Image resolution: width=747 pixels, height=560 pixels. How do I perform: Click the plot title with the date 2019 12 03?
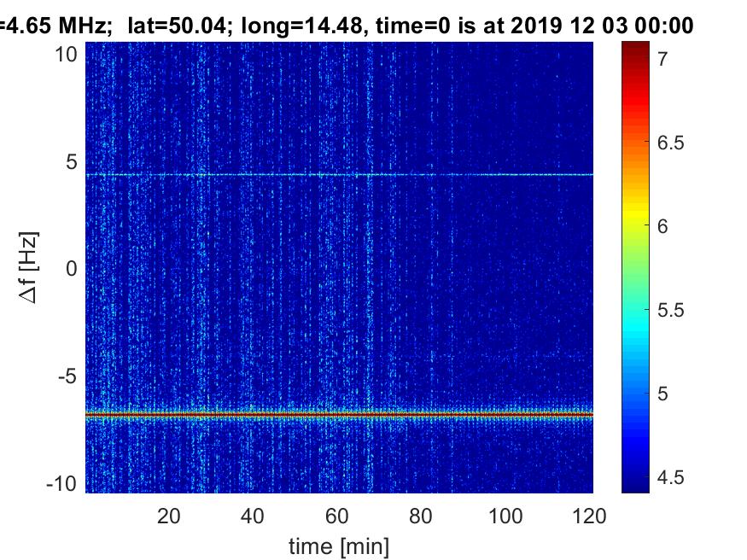click(x=347, y=25)
